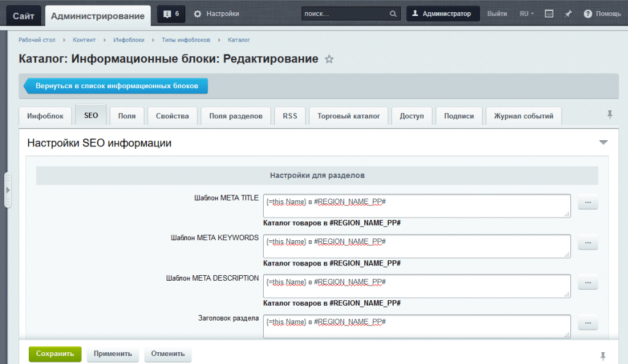The width and height of the screenshot is (628, 364).
Task: Open Помощь help icon
Action: (588, 13)
